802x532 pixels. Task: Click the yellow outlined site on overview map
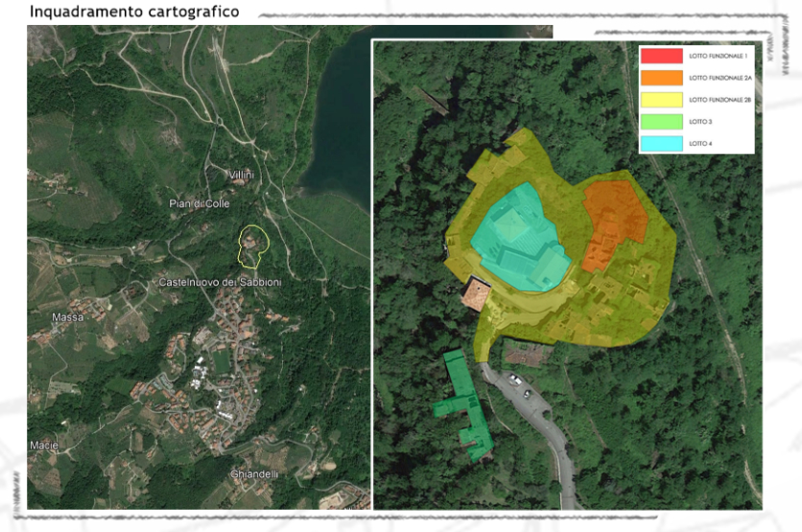(x=251, y=245)
